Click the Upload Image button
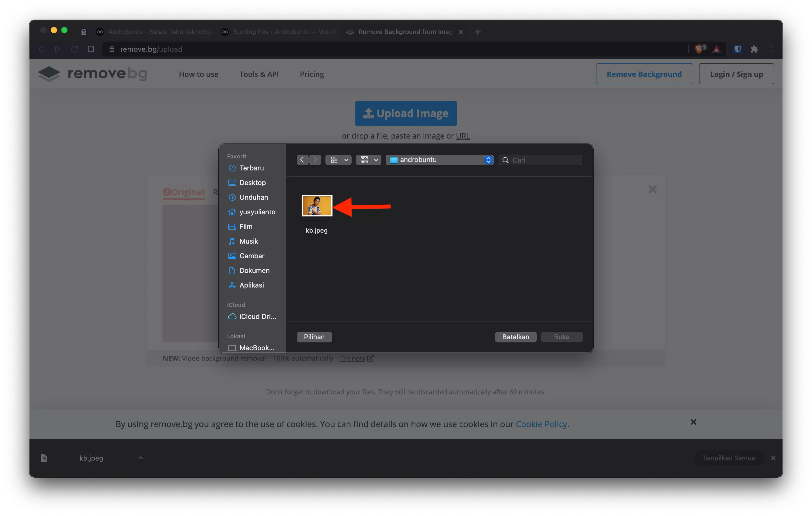812x516 pixels. 406,114
